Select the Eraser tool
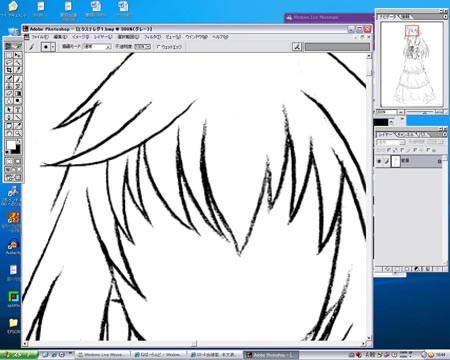The height and width of the screenshot is (360, 450). (9, 94)
